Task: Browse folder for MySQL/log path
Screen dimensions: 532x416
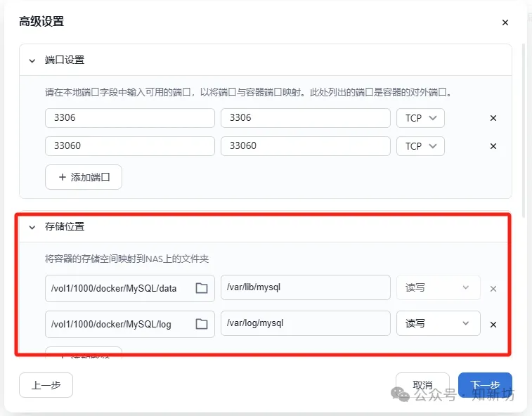Action: [x=202, y=324]
